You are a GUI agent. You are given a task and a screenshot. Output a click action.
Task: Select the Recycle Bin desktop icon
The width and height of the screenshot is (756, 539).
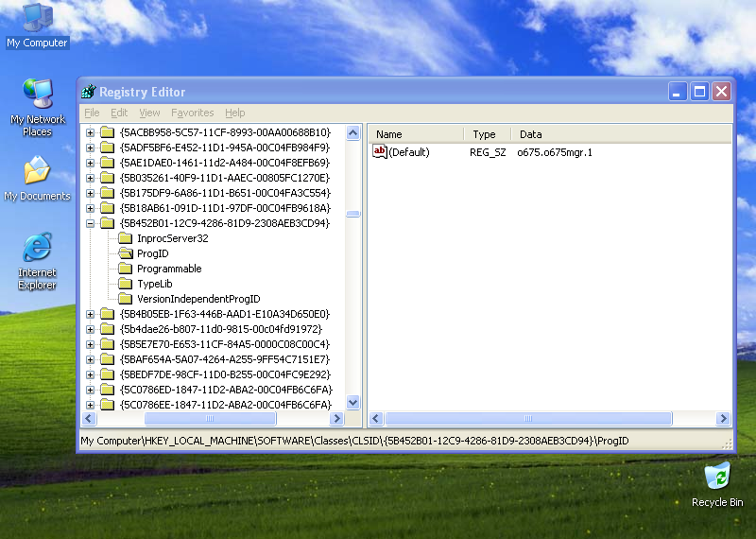click(717, 484)
